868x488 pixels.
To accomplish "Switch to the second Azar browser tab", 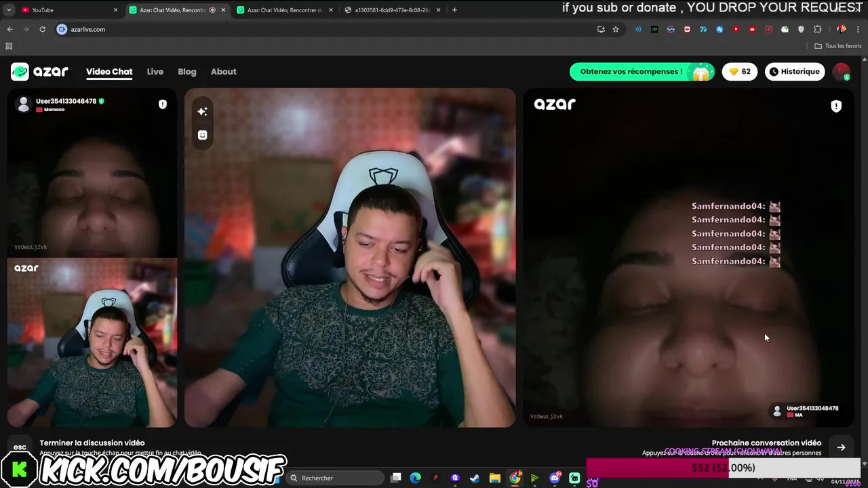I will click(x=285, y=10).
